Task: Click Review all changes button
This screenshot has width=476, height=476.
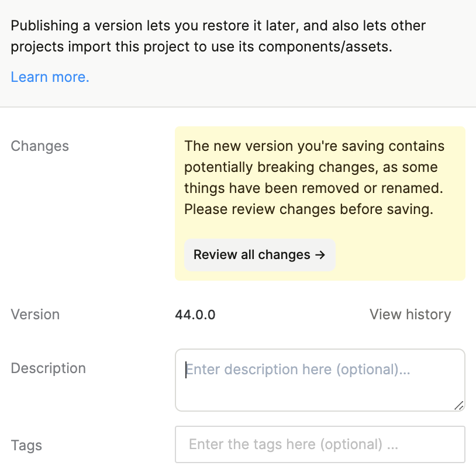Action: coord(259,255)
